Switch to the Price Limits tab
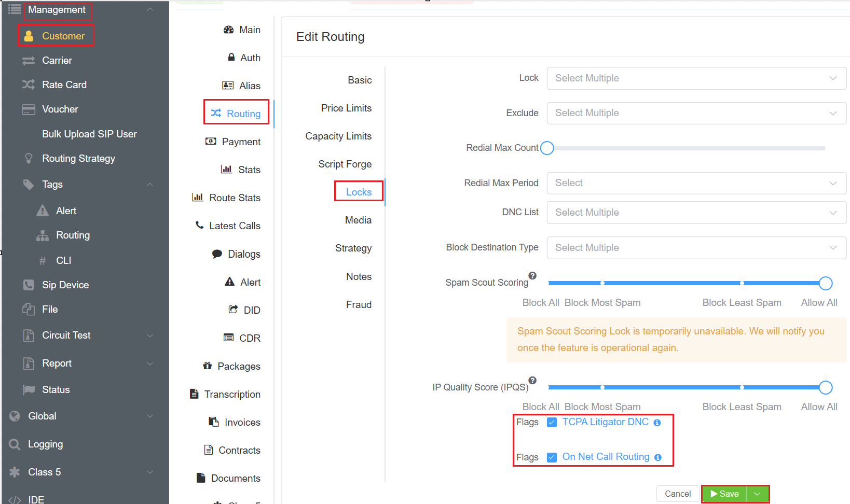850x504 pixels. click(x=346, y=108)
